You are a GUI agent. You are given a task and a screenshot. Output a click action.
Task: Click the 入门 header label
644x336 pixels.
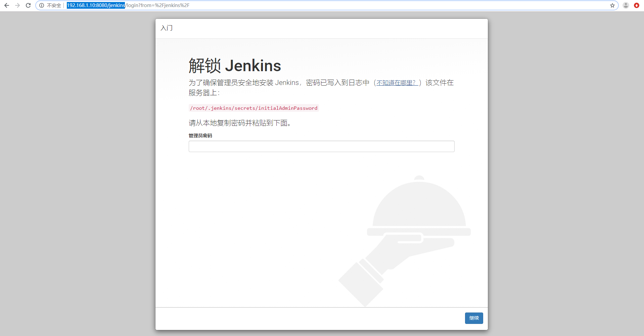tap(167, 28)
